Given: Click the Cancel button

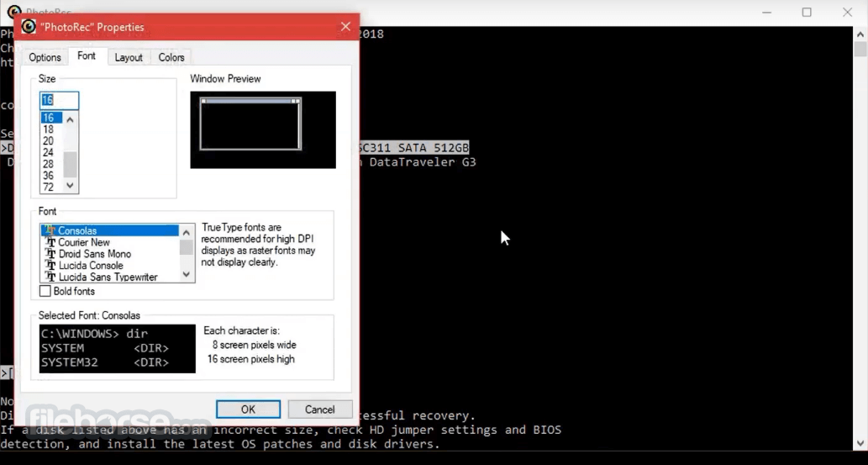Looking at the screenshot, I should pyautogui.click(x=319, y=410).
